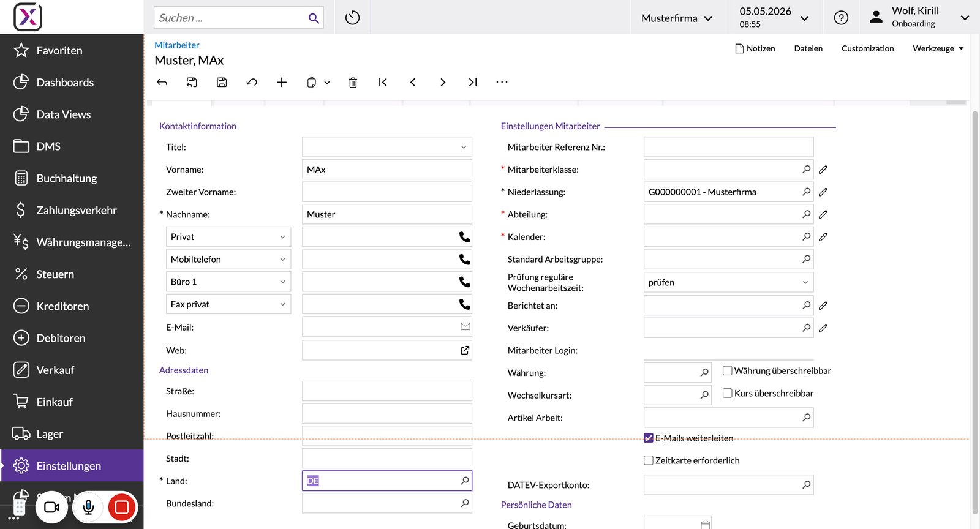The width and height of the screenshot is (980, 529).
Task: Open the Wolf, Kirill user menu
Action: (919, 17)
